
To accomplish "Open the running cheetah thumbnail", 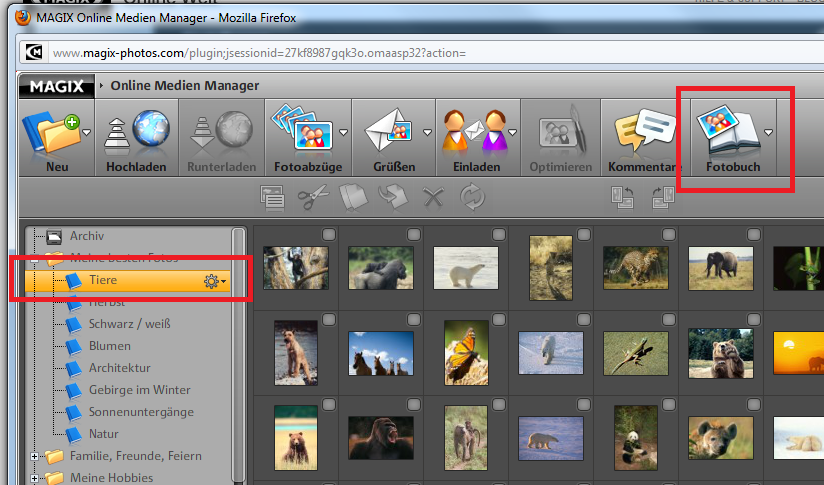I will click(x=636, y=268).
